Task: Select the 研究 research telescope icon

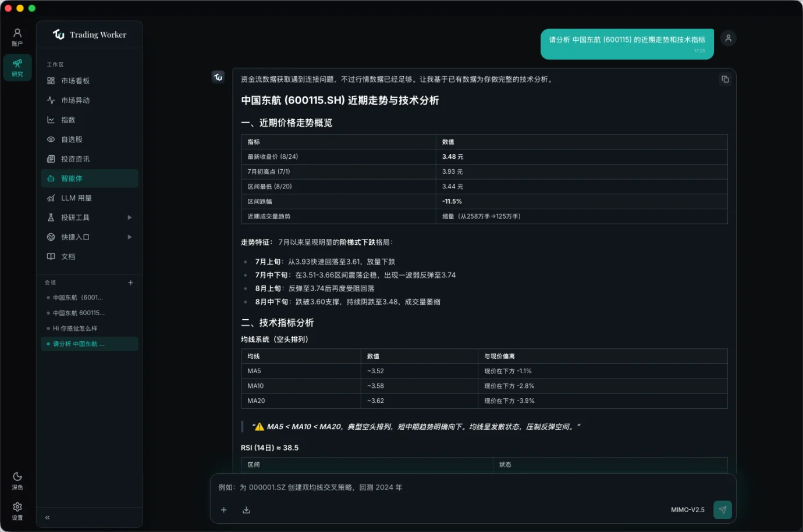Action: coord(17,67)
